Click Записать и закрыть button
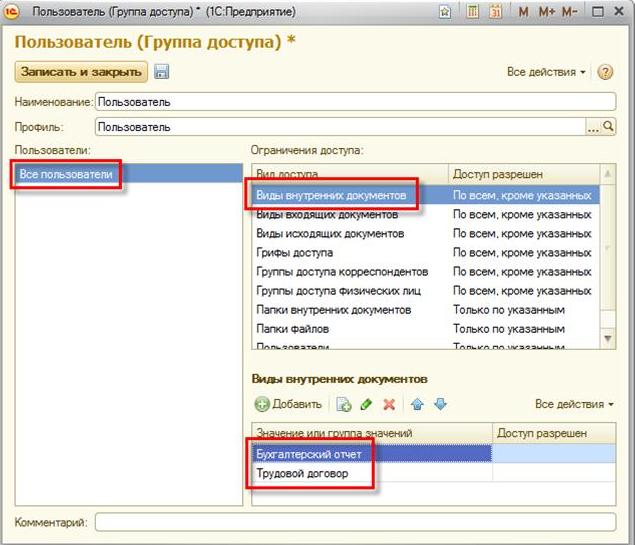635x545 pixels. [81, 72]
